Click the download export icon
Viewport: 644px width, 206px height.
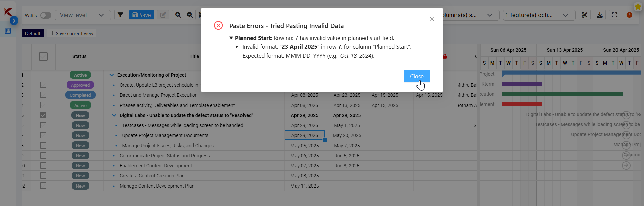click(x=600, y=15)
